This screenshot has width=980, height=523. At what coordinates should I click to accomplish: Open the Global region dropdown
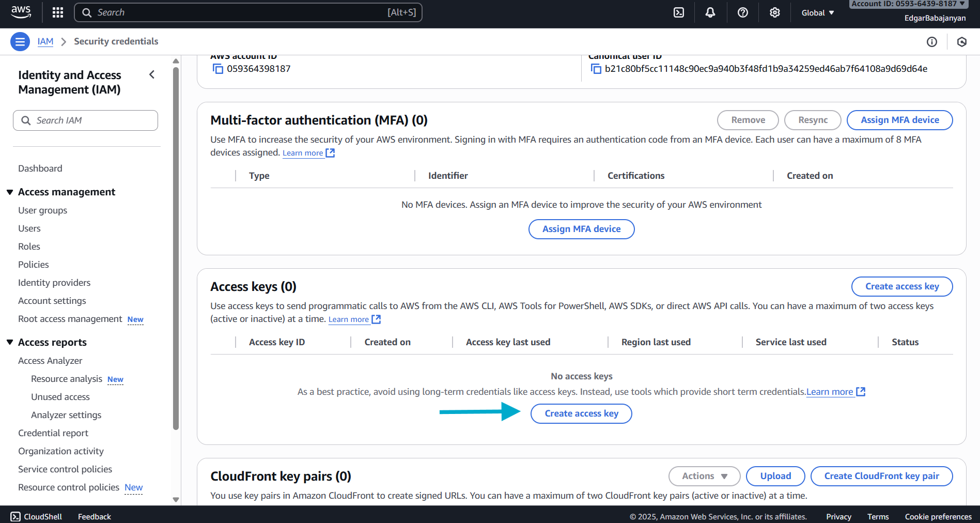tap(817, 12)
